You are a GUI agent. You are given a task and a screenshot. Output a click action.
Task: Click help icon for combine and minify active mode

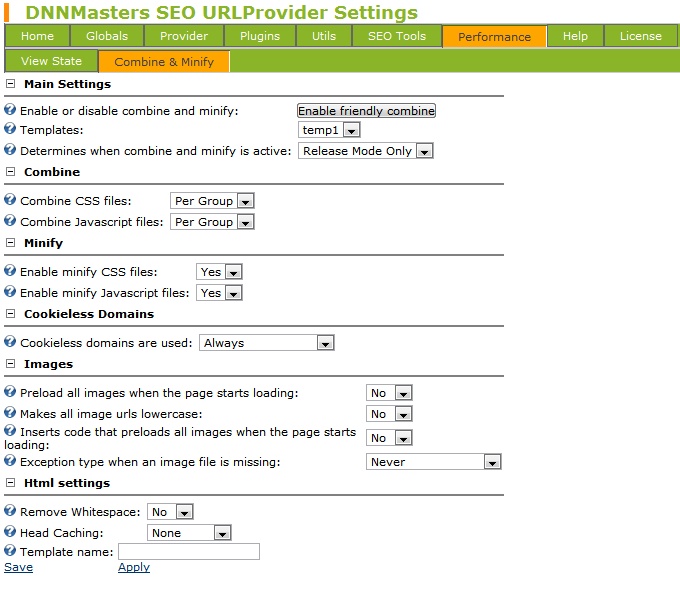(10, 149)
